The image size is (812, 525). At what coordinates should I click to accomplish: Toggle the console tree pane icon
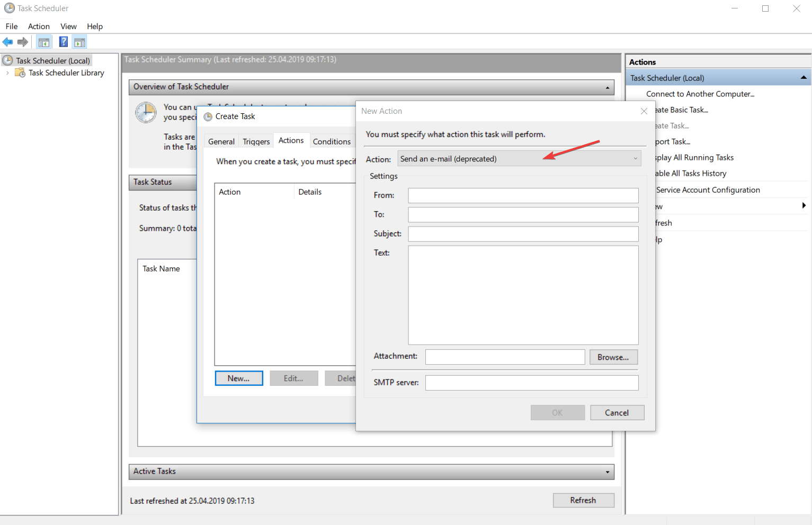pyautogui.click(x=44, y=41)
